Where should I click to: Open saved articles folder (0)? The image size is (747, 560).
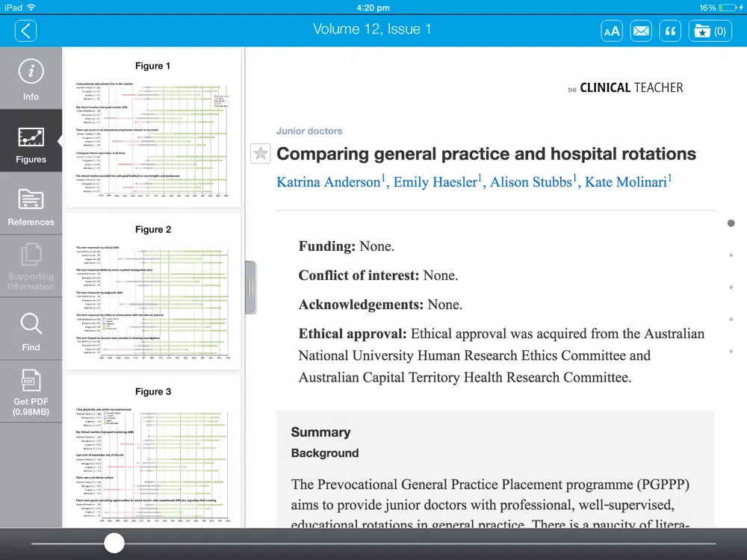coord(710,31)
